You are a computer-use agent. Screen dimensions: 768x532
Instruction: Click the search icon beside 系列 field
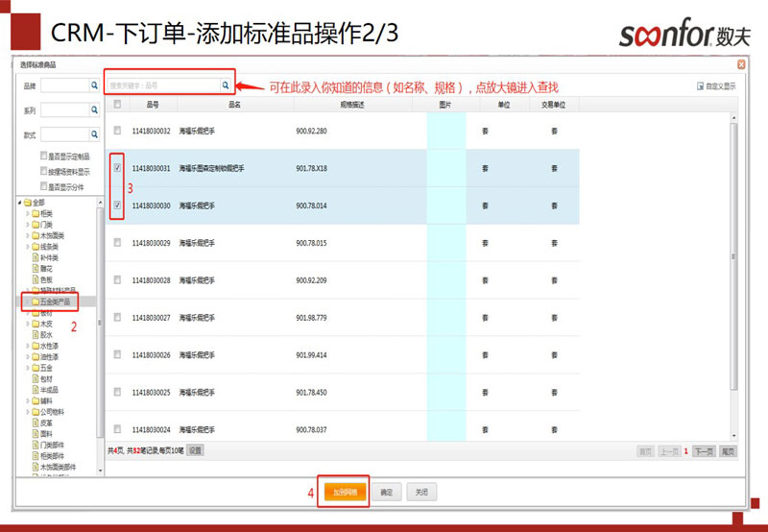tap(94, 110)
